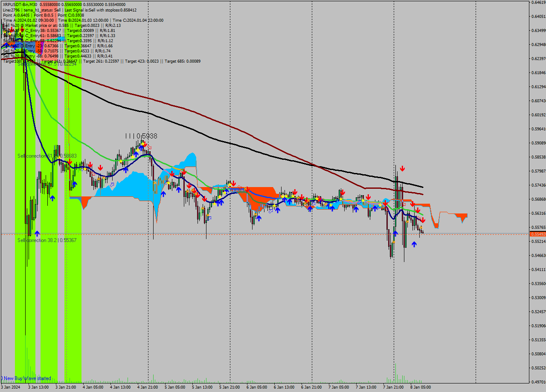The height and width of the screenshot is (392, 546).
Task: Click the '4 Jan 21:00' time axis label
Action: (x=148, y=387)
